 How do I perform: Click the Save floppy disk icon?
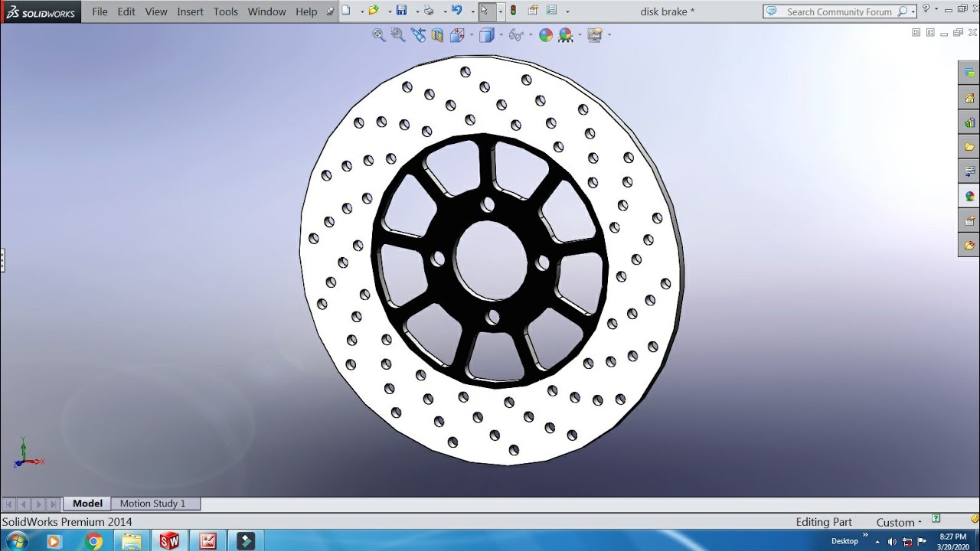click(401, 11)
